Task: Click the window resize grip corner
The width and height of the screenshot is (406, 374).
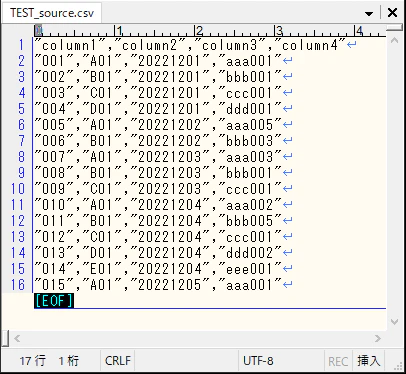Action: point(398,366)
